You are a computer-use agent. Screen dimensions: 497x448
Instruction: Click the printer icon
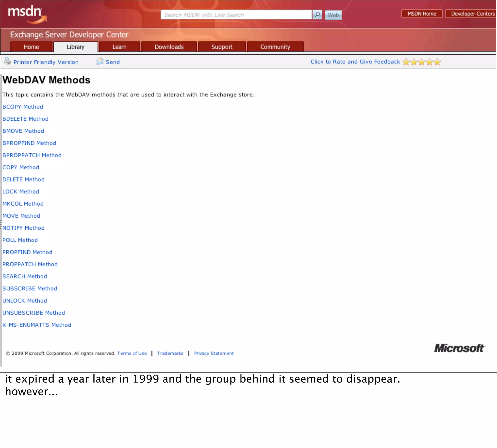click(x=8, y=61)
